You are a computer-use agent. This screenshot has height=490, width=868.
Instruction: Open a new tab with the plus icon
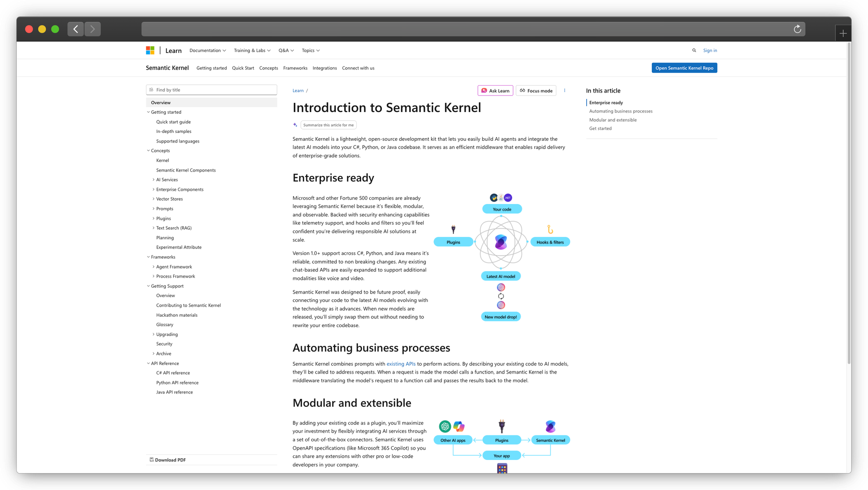(843, 33)
